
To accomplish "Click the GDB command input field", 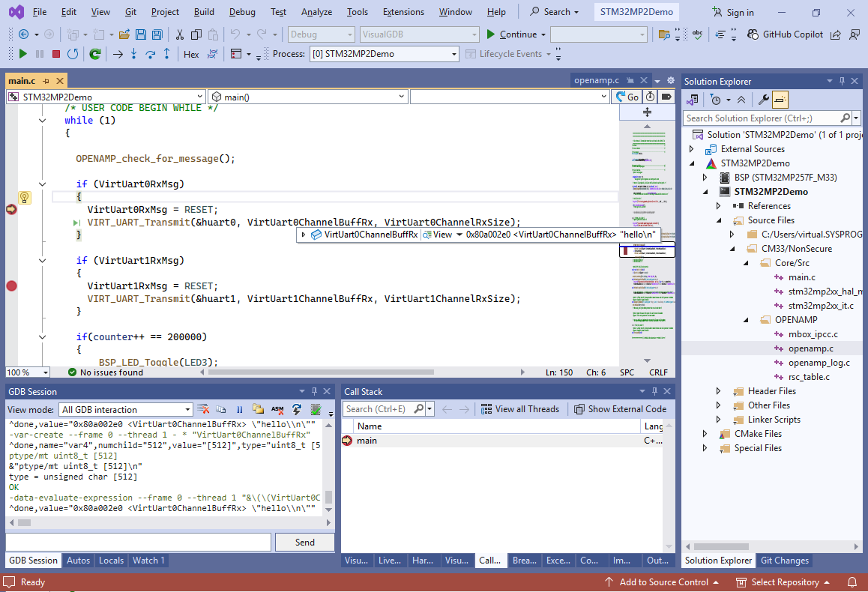I will (139, 543).
